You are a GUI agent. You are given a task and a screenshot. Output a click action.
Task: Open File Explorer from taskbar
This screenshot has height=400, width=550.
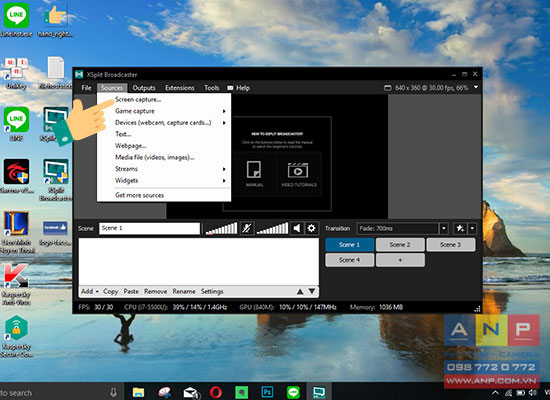coord(139,392)
